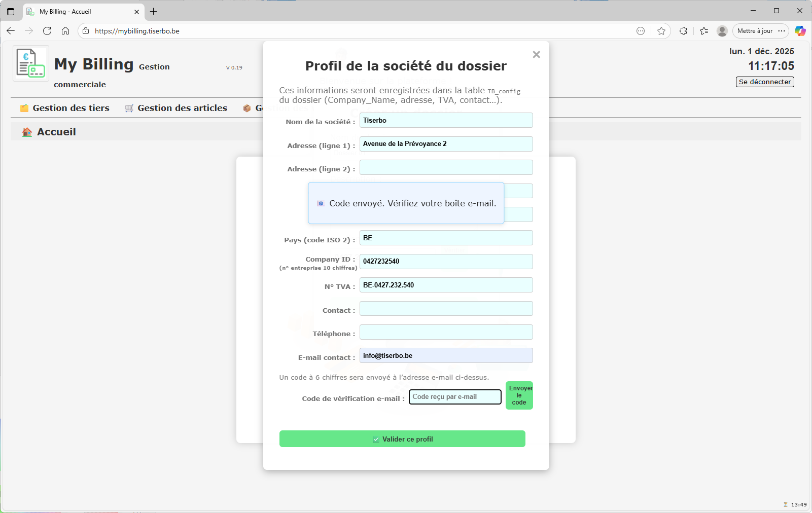Open the tracking prevention icon in the address bar

pyautogui.click(x=641, y=31)
